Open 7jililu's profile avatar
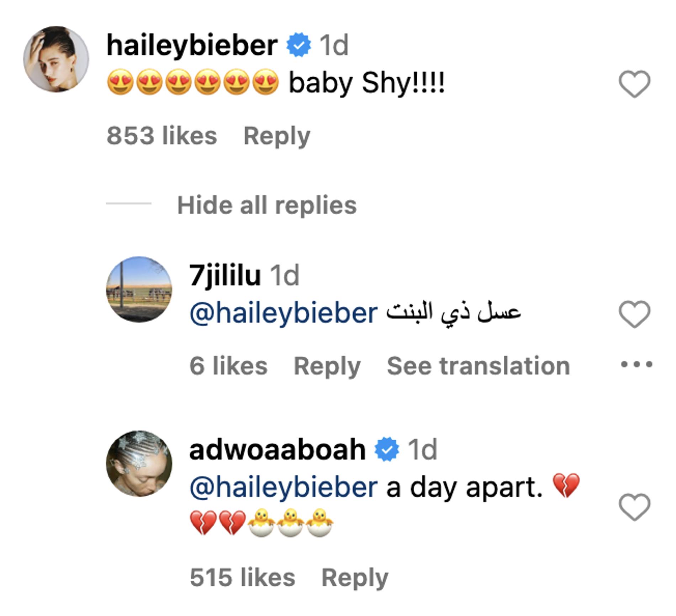676x616 pixels. 139,289
